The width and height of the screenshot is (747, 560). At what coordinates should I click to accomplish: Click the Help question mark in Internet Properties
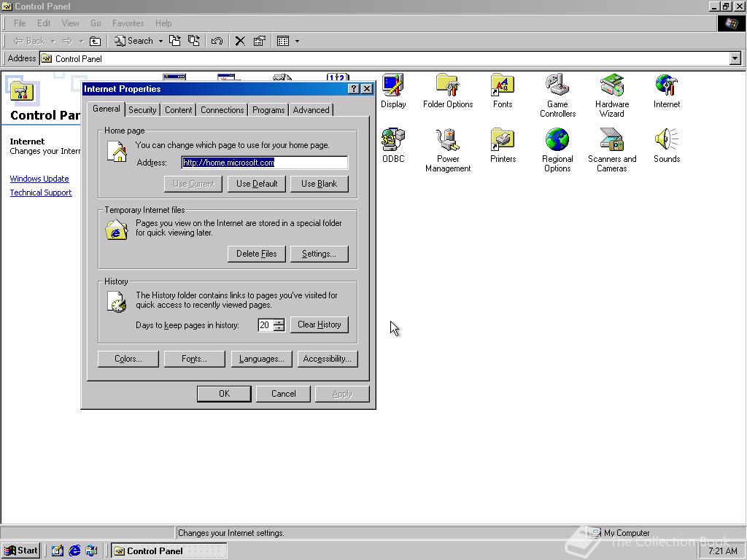pos(354,88)
